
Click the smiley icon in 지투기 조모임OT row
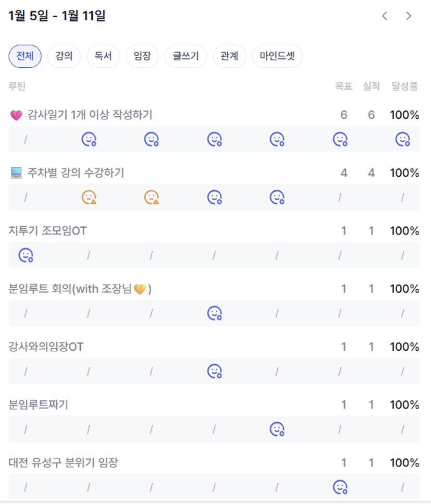click(x=26, y=255)
